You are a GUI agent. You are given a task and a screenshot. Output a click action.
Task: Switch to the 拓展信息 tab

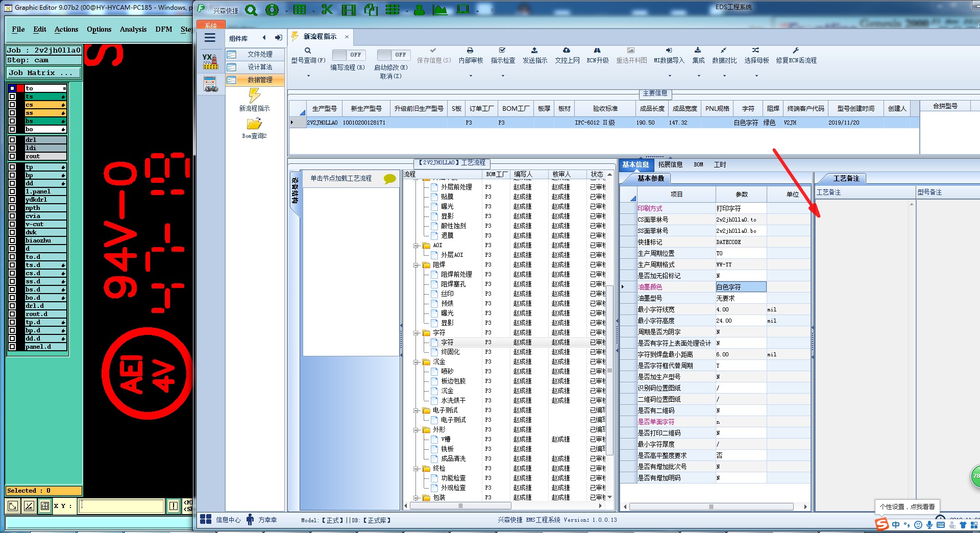670,164
